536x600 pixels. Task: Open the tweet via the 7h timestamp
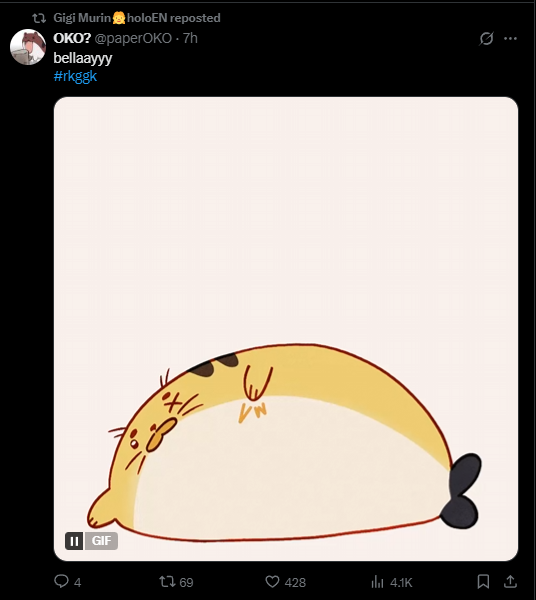pyautogui.click(x=190, y=38)
